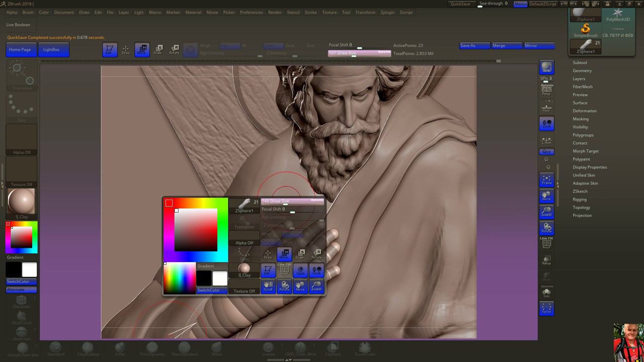
Task: Expand the Deformation section
Action: coord(585,111)
